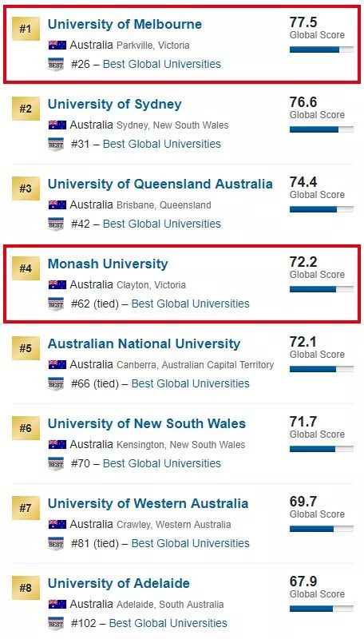Open University of Melbourne title link
The width and height of the screenshot is (364, 639).
(x=125, y=24)
